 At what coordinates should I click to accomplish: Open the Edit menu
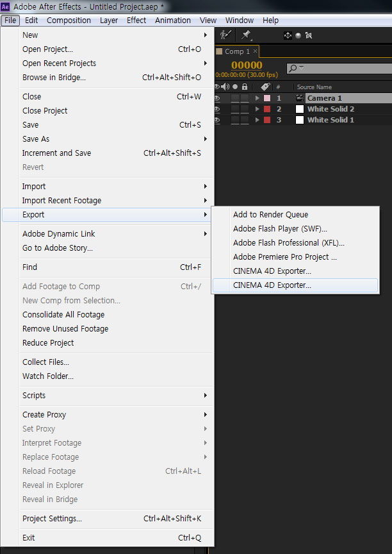31,21
